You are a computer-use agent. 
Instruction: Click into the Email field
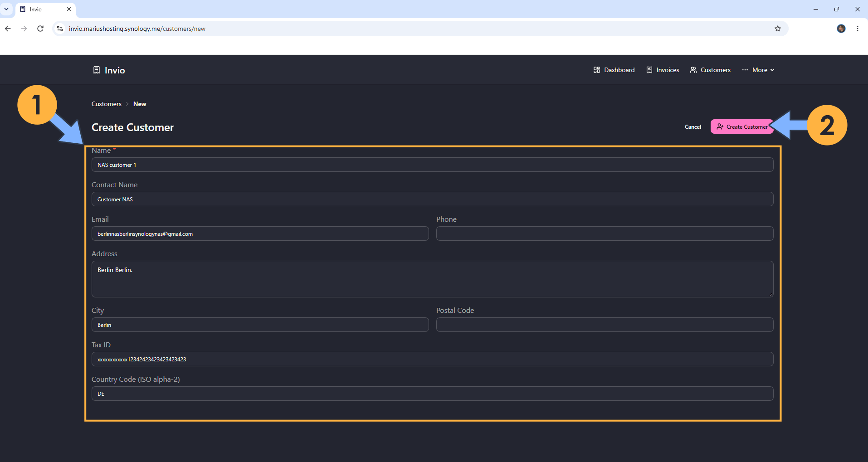click(260, 233)
